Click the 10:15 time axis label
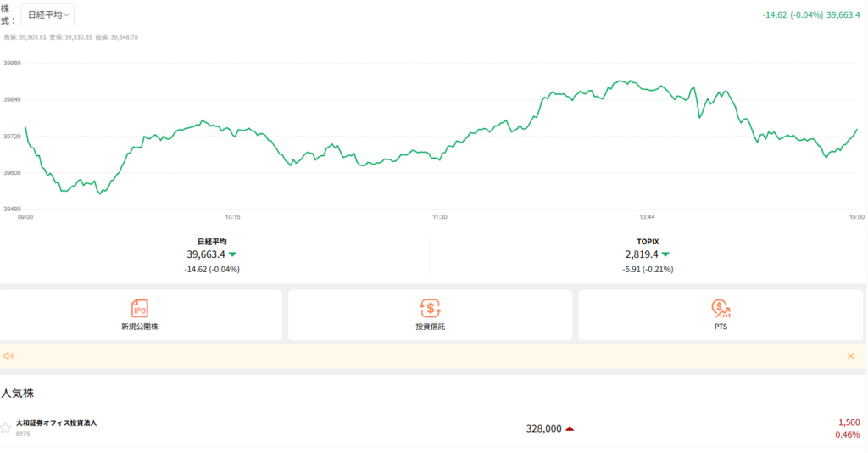Screen dimensions: 868x453 [x=232, y=217]
